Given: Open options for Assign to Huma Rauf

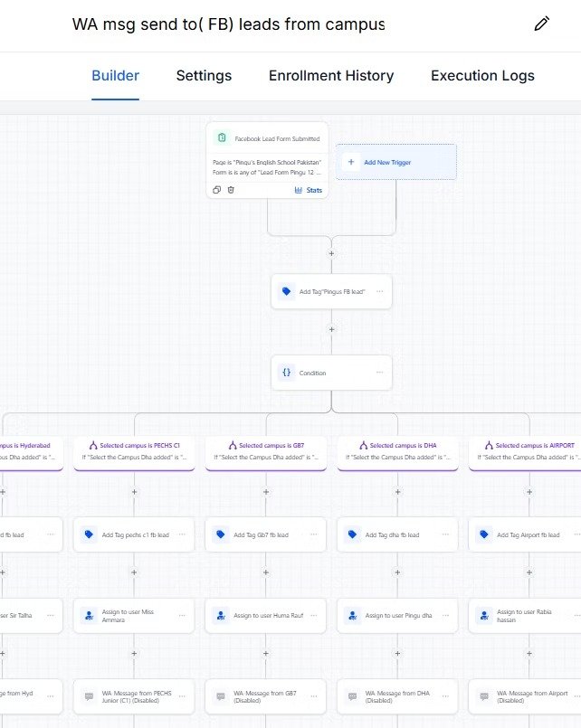Looking at the screenshot, I should point(314,615).
